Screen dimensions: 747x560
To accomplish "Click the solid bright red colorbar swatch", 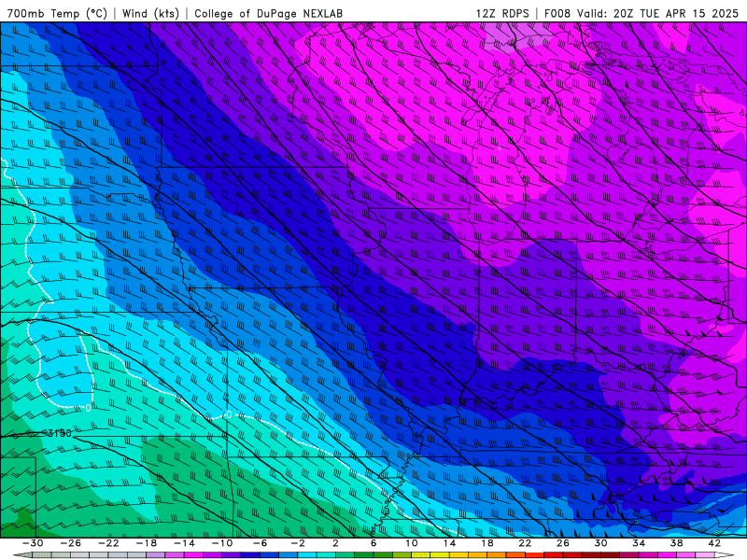I will pos(534,555).
